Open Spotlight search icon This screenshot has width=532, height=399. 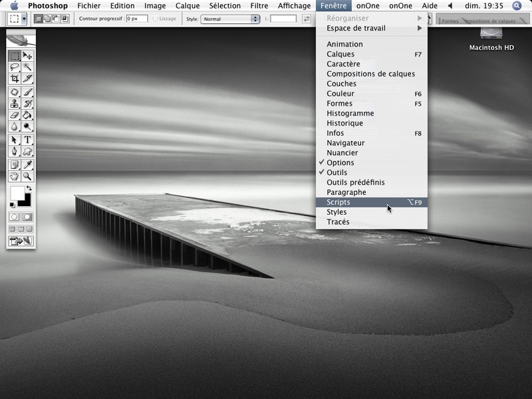(x=517, y=6)
